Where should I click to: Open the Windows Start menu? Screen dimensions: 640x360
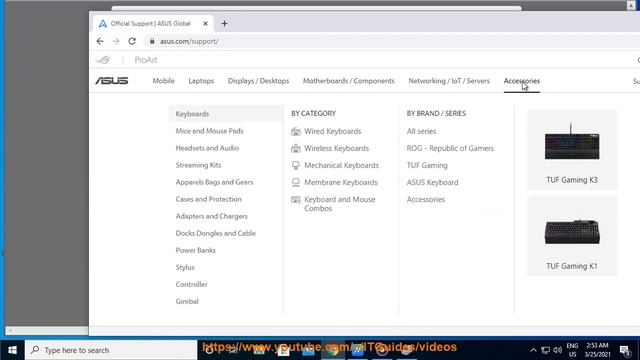click(12, 350)
